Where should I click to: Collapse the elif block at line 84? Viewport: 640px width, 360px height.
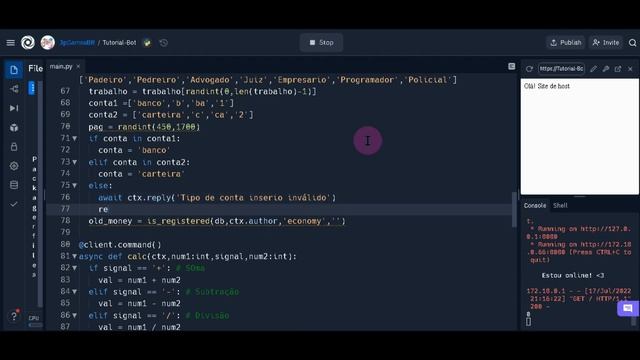75,292
